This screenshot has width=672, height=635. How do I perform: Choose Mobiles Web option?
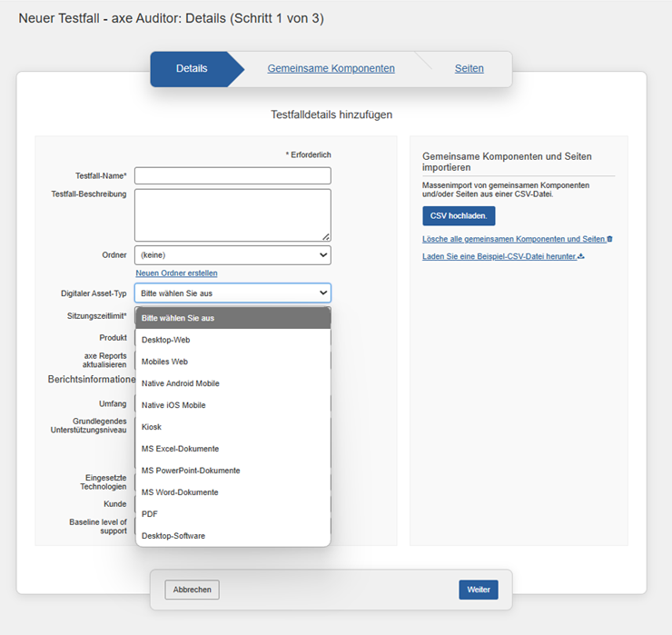(164, 362)
